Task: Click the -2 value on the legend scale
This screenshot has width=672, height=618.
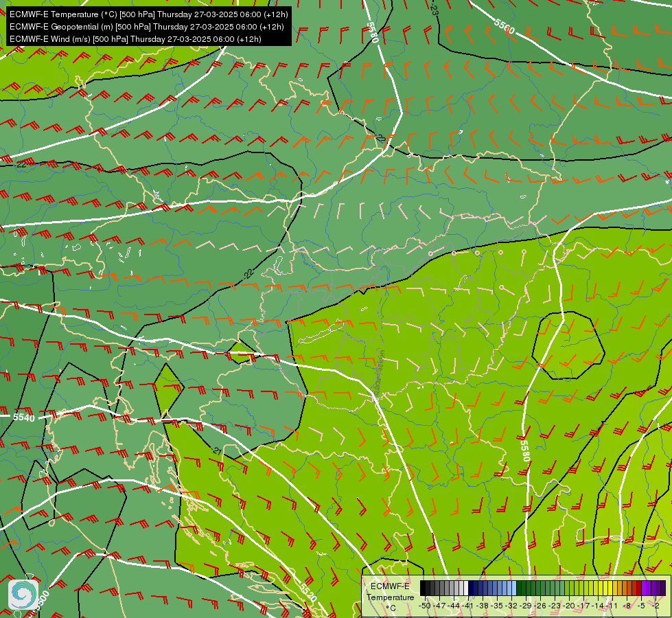Action: (x=656, y=606)
